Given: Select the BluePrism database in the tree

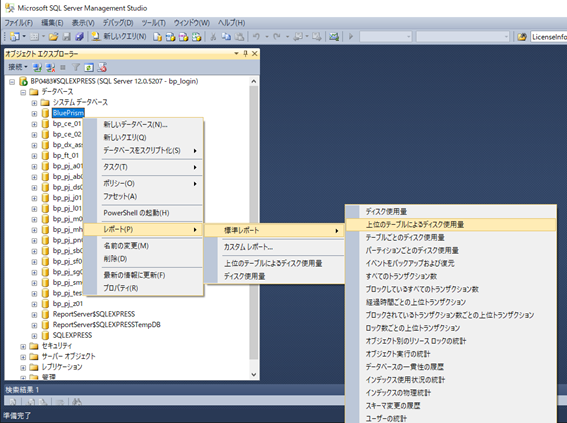Looking at the screenshot, I should point(68,113).
